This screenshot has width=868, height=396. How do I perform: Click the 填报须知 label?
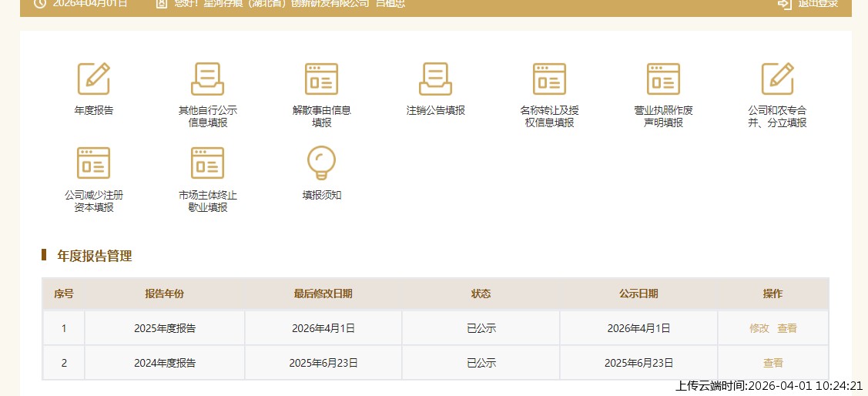[322, 195]
